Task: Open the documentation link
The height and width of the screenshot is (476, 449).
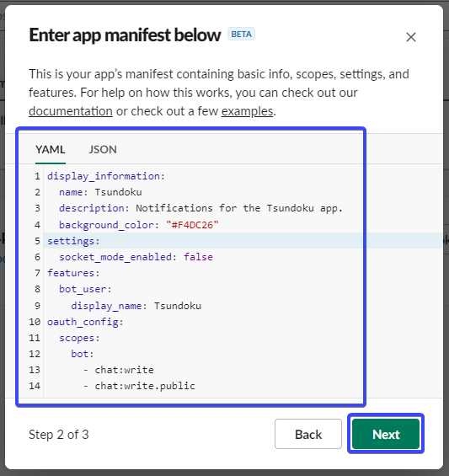Action: (x=71, y=111)
